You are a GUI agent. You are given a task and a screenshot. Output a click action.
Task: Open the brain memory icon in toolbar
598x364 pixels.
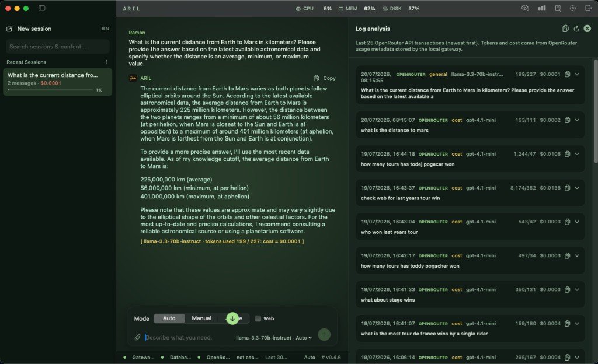525,8
